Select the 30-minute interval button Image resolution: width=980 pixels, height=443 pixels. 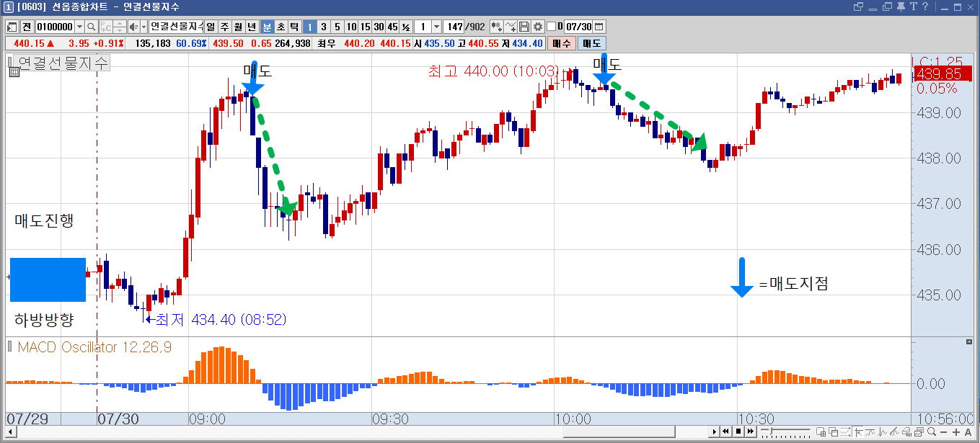point(379,27)
